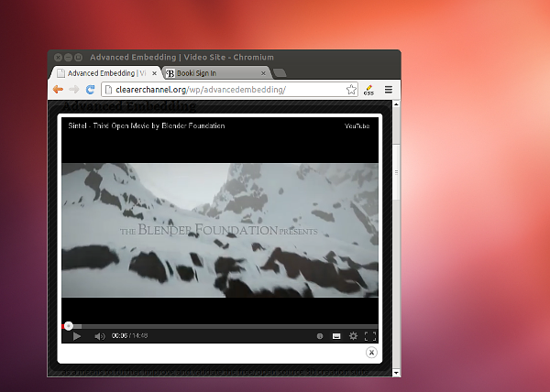550x392 pixels.
Task: Click the YouTube logo link
Action: point(357,125)
